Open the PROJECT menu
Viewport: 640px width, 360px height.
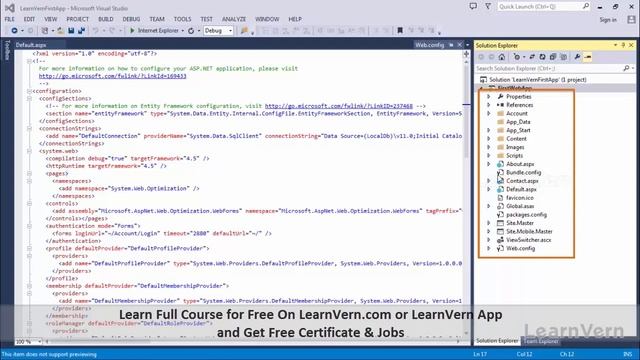pyautogui.click(x=78, y=19)
